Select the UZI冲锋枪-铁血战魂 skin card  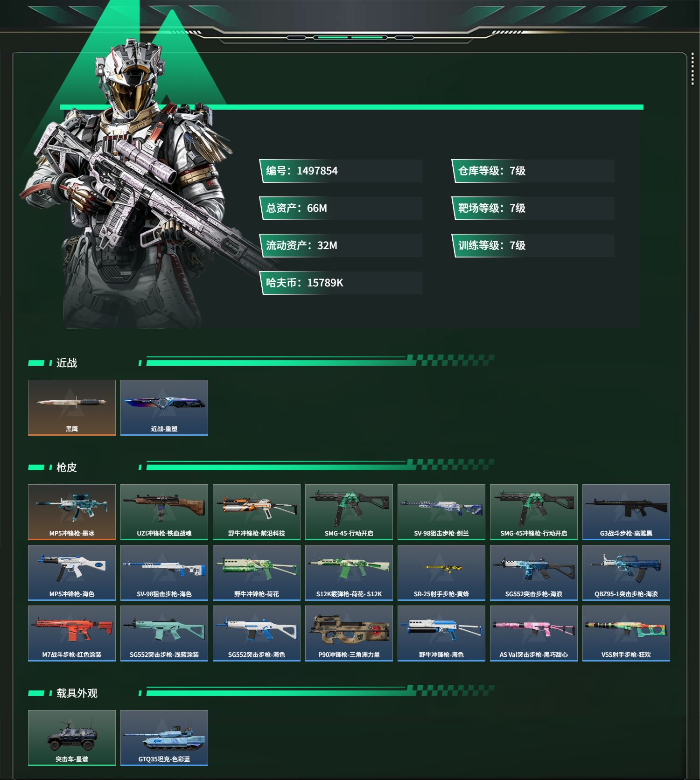[x=164, y=512]
